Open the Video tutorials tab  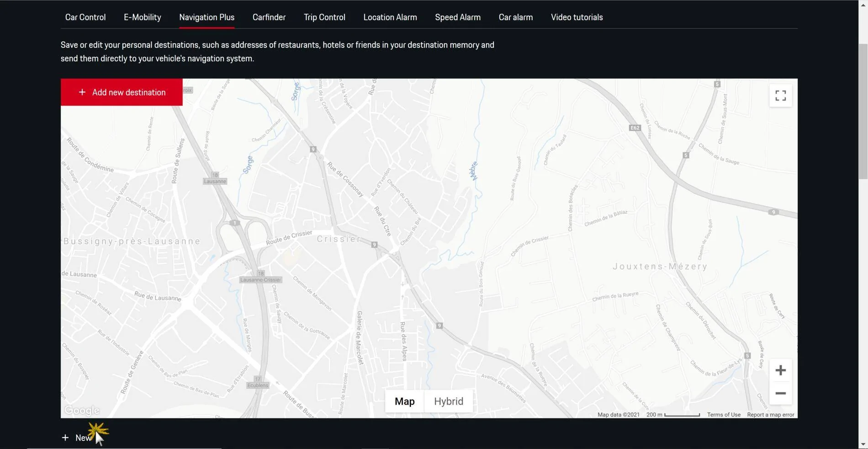point(577,17)
